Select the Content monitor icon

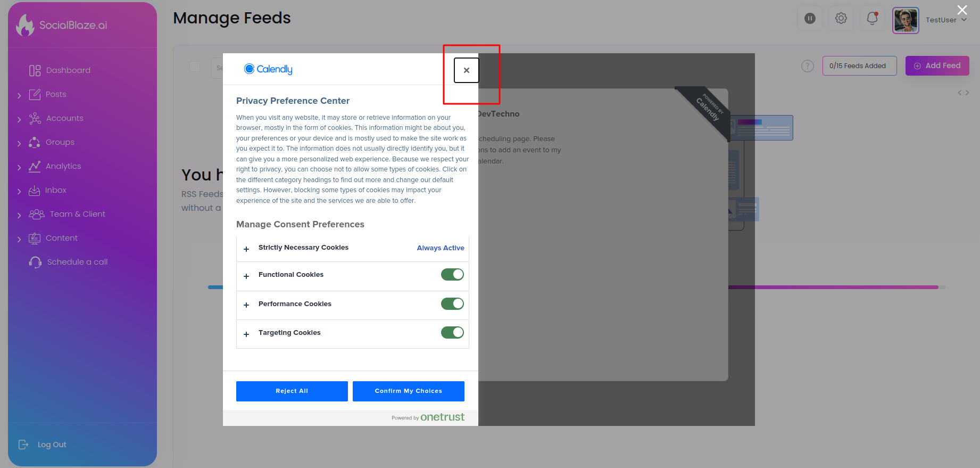click(35, 238)
